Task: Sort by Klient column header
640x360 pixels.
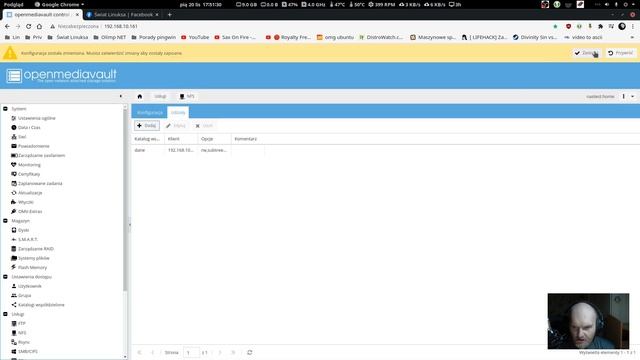Action: 181,139
